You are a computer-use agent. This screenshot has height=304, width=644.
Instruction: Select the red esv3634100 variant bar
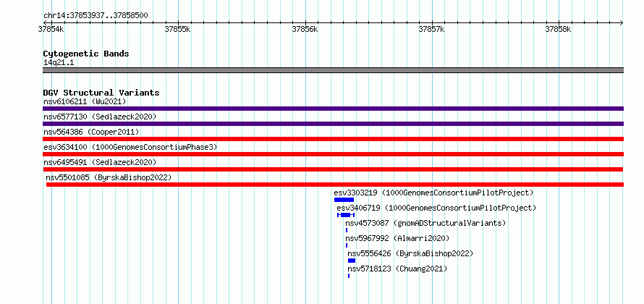pos(333,154)
